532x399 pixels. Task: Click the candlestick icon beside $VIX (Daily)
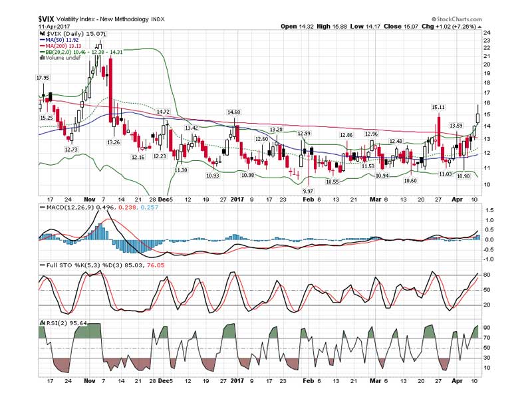(x=43, y=33)
